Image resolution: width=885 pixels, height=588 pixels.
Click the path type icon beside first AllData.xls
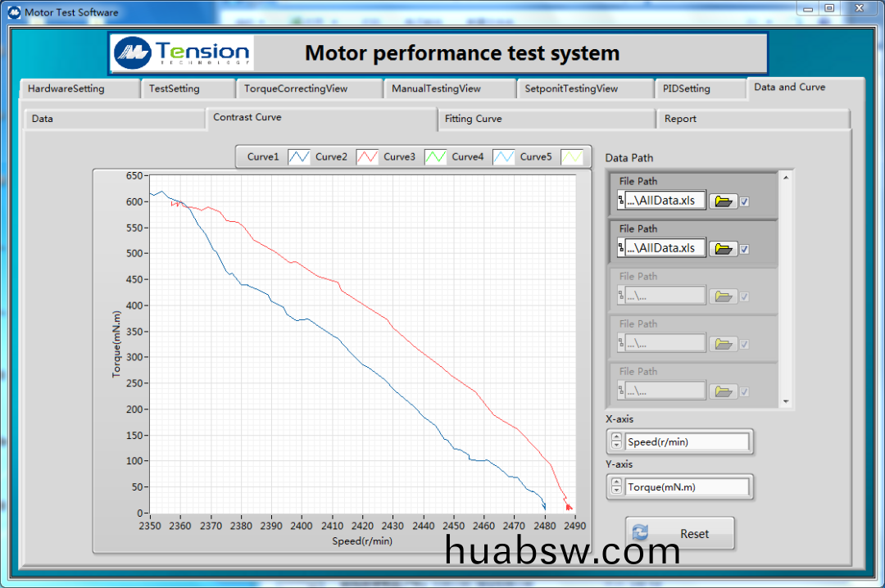click(x=620, y=201)
